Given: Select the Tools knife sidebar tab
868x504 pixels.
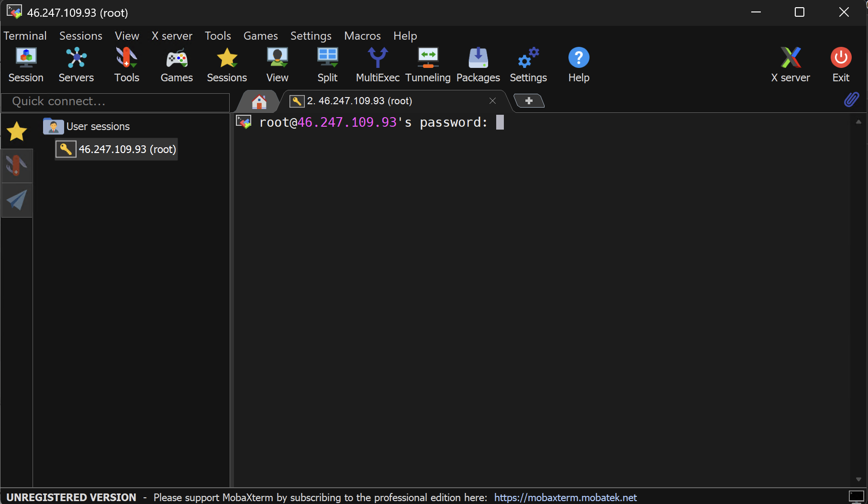Looking at the screenshot, I should click(x=17, y=165).
